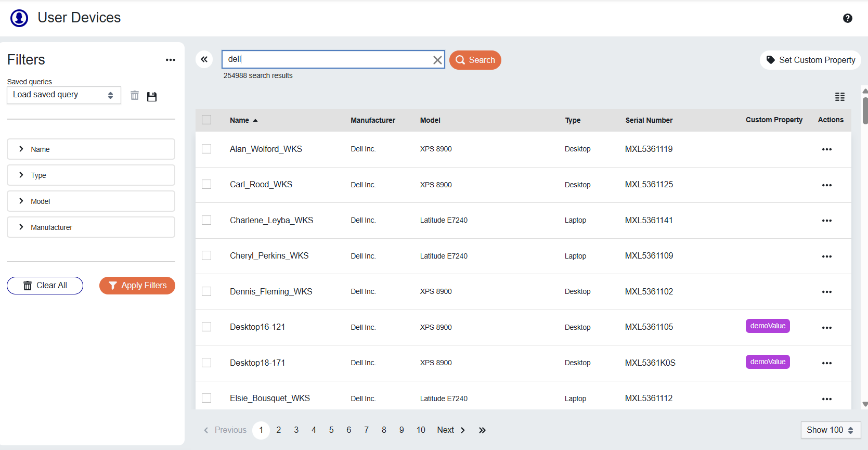Click the Set Custom Property button
Viewport: 868px width, 450px height.
[810, 60]
